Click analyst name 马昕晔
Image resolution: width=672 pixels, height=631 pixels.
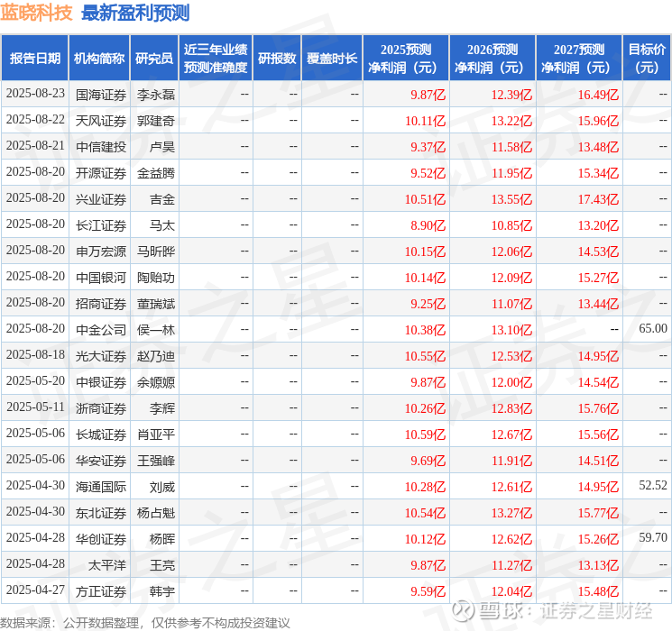coord(156,251)
